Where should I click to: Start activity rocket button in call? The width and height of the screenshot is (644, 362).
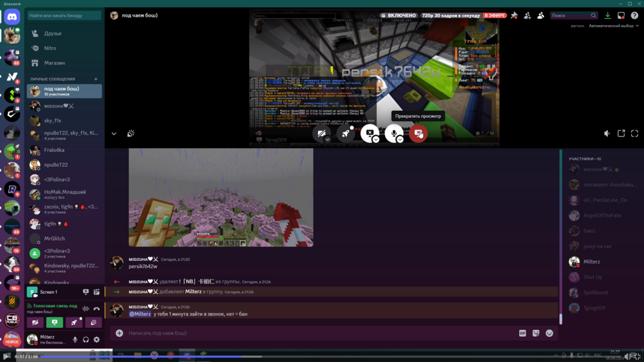point(345,133)
